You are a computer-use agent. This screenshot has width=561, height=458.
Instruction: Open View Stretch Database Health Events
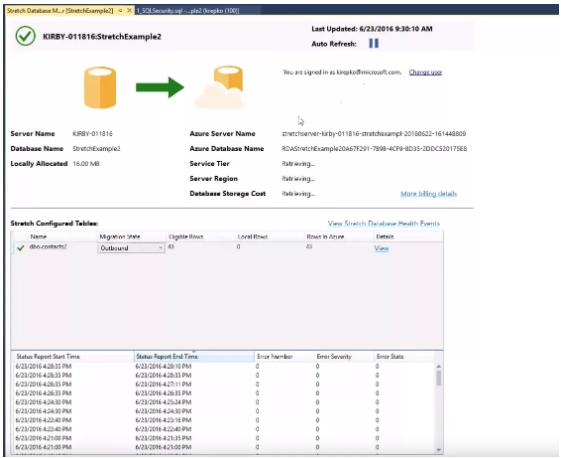pos(384,224)
